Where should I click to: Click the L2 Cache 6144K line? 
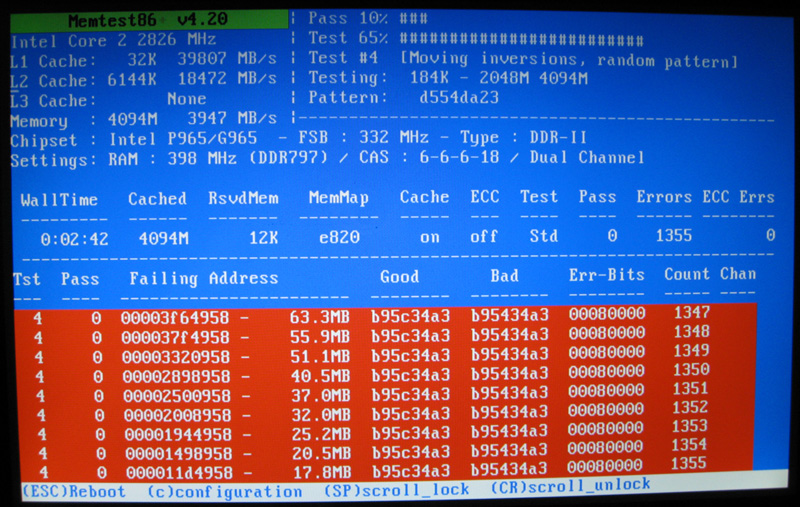[x=143, y=80]
